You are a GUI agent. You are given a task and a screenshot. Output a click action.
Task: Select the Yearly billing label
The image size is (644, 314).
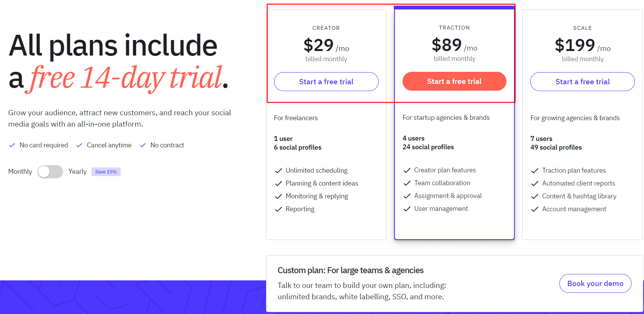(77, 172)
